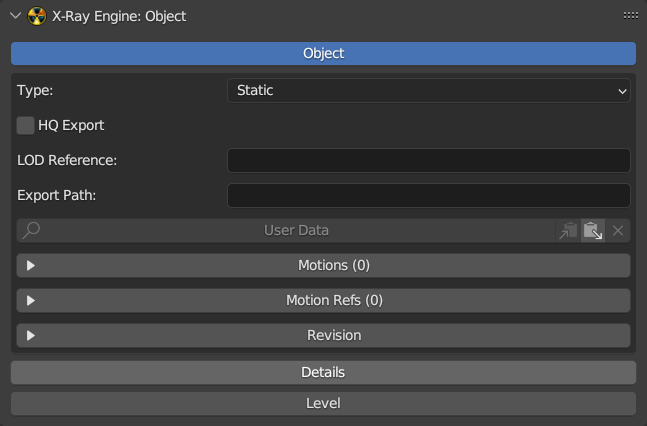Click the panel drag grip dots
The image size is (647, 426).
tap(630, 16)
